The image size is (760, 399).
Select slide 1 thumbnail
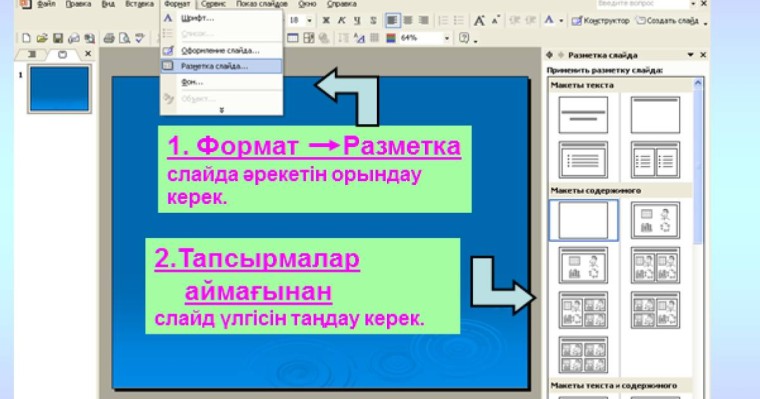(60, 89)
